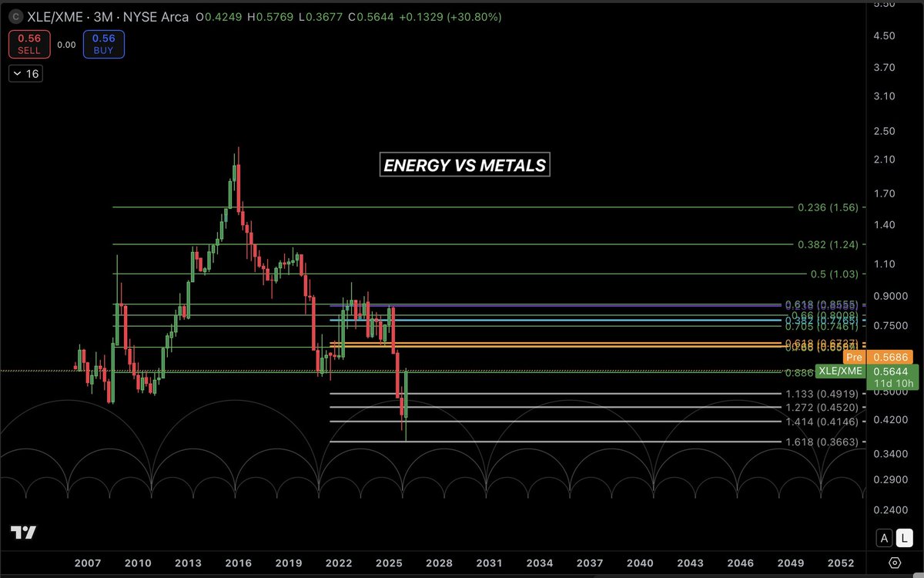Select Fib level label 0.705 (0.7461)
This screenshot has width=924, height=578.
tap(822, 326)
